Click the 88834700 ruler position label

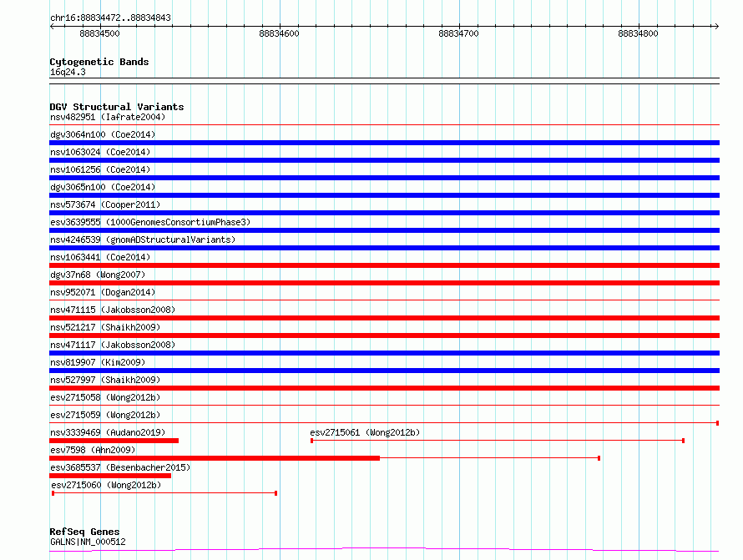pyautogui.click(x=458, y=33)
